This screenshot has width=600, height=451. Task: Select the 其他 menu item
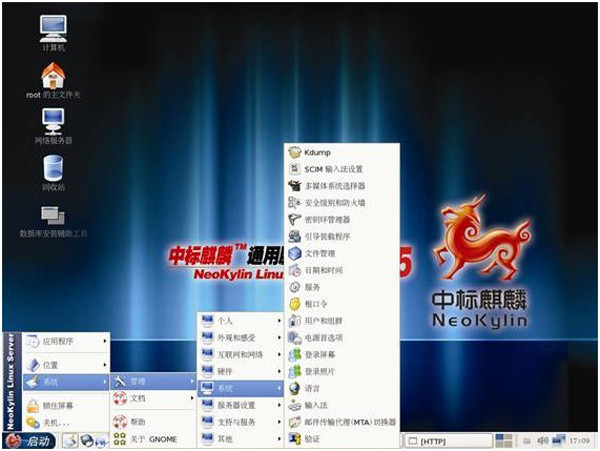tap(240, 439)
